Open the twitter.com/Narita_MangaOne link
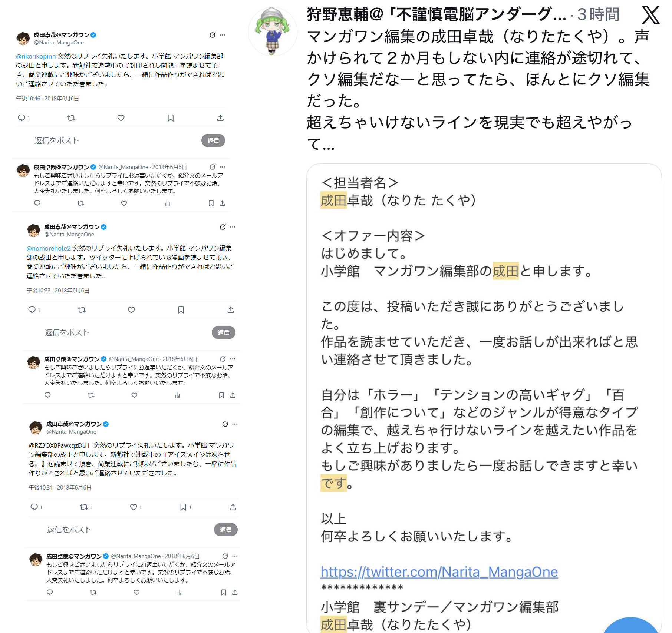 439,572
